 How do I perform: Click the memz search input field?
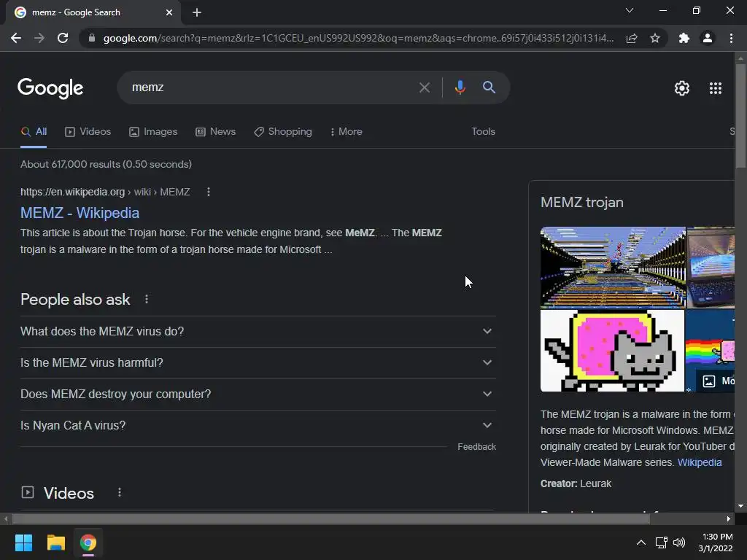pyautogui.click(x=271, y=87)
